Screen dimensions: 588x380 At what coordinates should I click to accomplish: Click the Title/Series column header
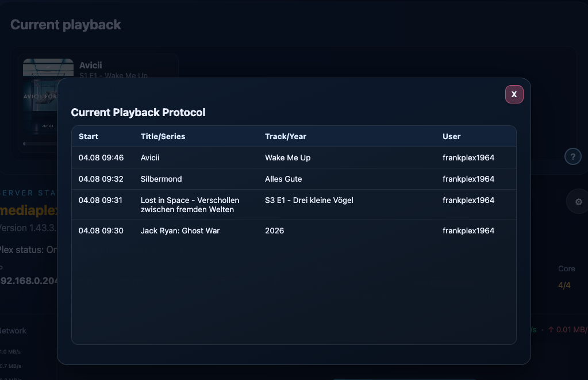[163, 137]
